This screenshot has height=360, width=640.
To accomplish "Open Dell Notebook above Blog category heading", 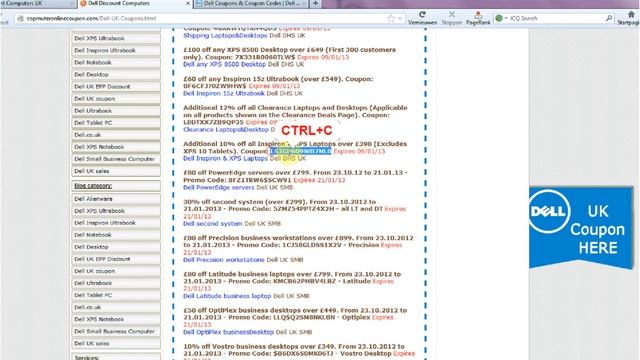I will tap(116, 62).
